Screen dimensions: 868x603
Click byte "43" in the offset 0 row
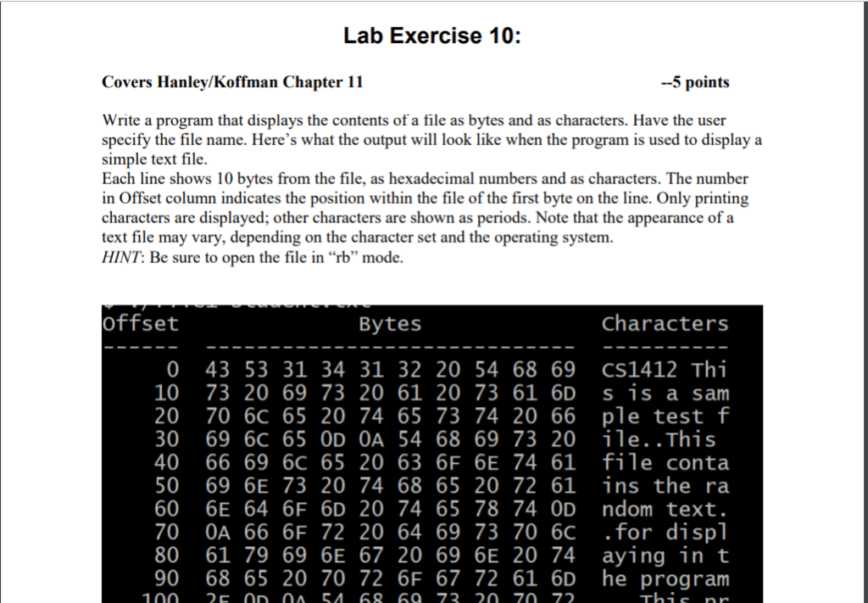218,369
